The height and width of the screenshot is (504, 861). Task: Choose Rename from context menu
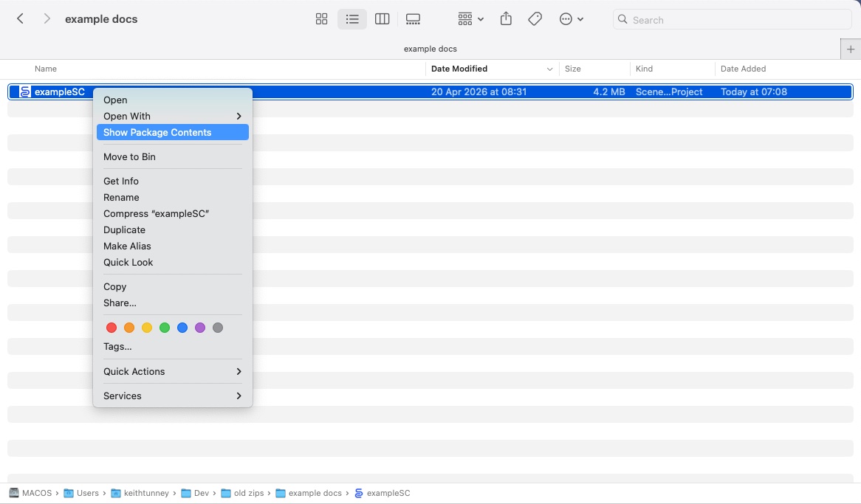coord(172,198)
